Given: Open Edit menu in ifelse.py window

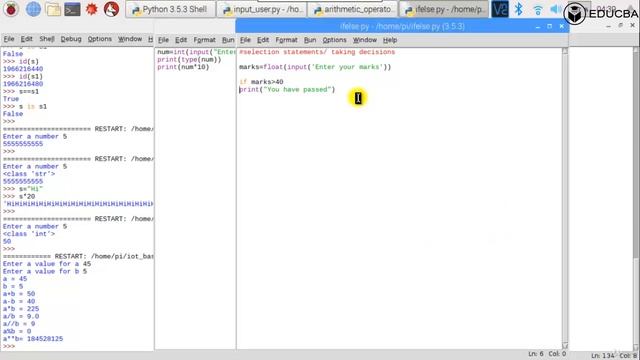Looking at the screenshot, I should [x=263, y=40].
